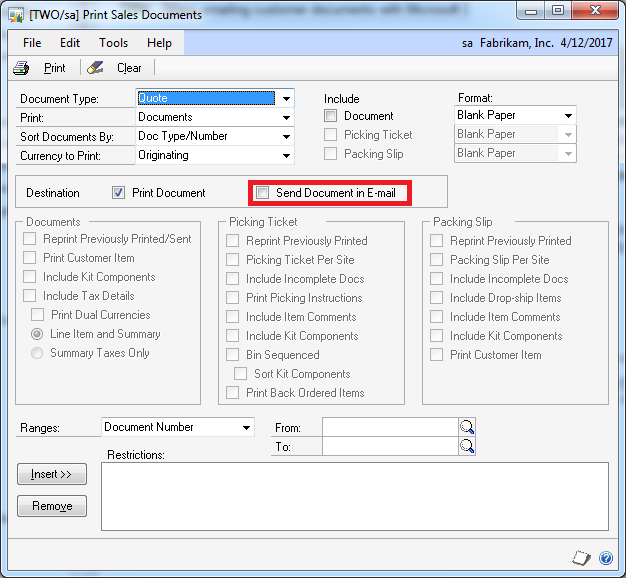This screenshot has width=626, height=578.
Task: Click into the From range field
Action: tap(390, 427)
